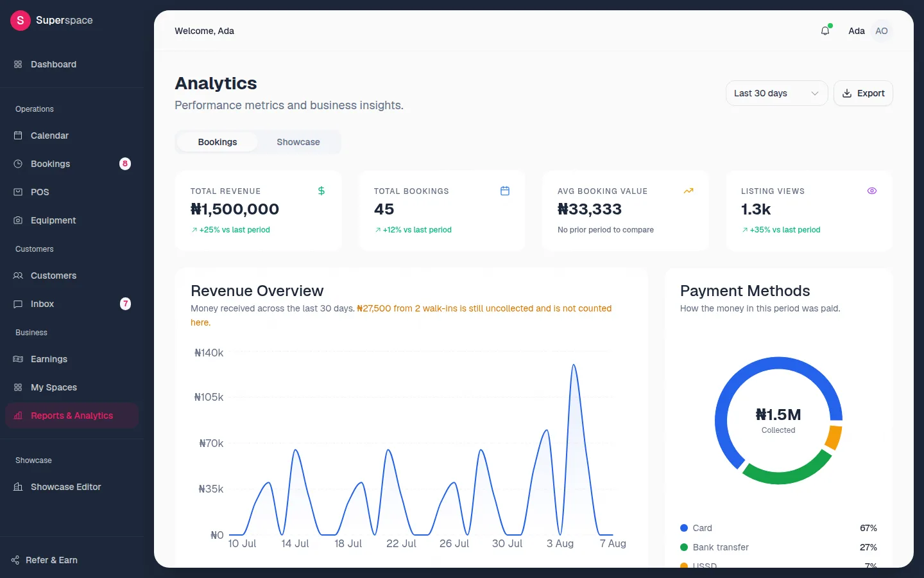
Task: Click the Revenue Overview heading
Action: 257,291
